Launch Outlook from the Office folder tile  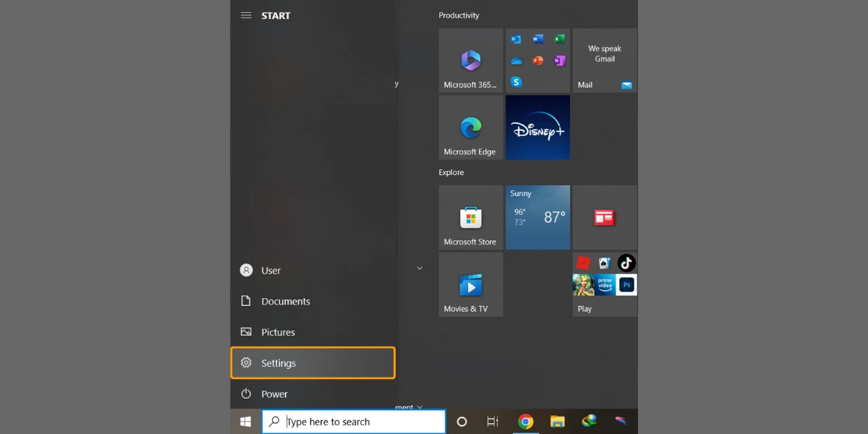click(x=516, y=39)
